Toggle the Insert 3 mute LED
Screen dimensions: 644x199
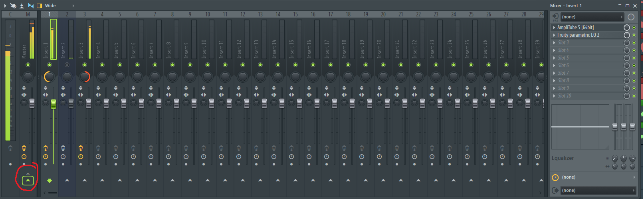coord(85,65)
